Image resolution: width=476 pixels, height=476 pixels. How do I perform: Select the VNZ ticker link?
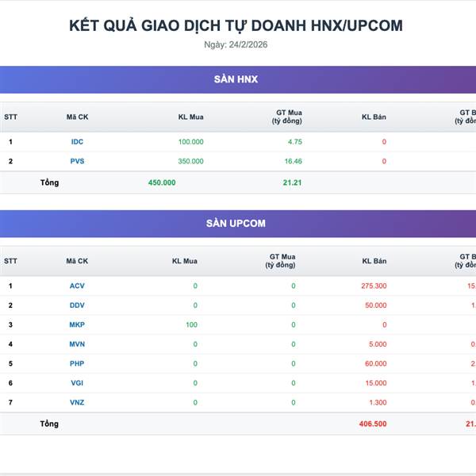pos(77,402)
